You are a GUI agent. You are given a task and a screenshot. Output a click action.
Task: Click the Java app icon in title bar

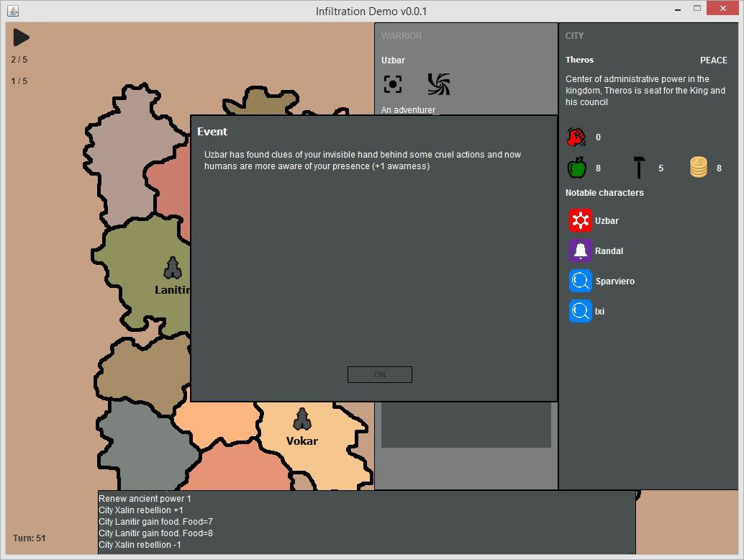coord(13,11)
